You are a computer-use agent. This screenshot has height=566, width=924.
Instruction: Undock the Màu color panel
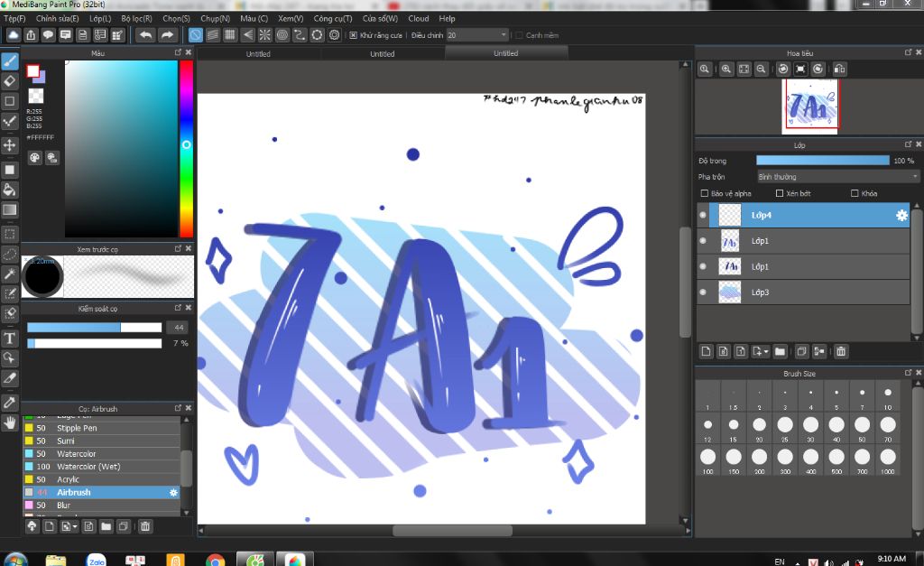tap(178, 52)
